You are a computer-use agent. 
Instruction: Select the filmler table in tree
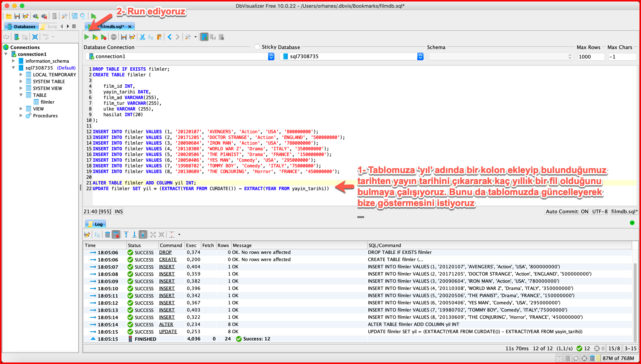click(x=47, y=102)
